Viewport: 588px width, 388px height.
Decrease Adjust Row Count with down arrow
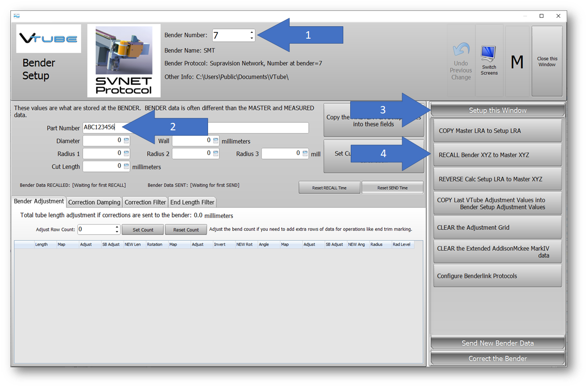tap(117, 232)
